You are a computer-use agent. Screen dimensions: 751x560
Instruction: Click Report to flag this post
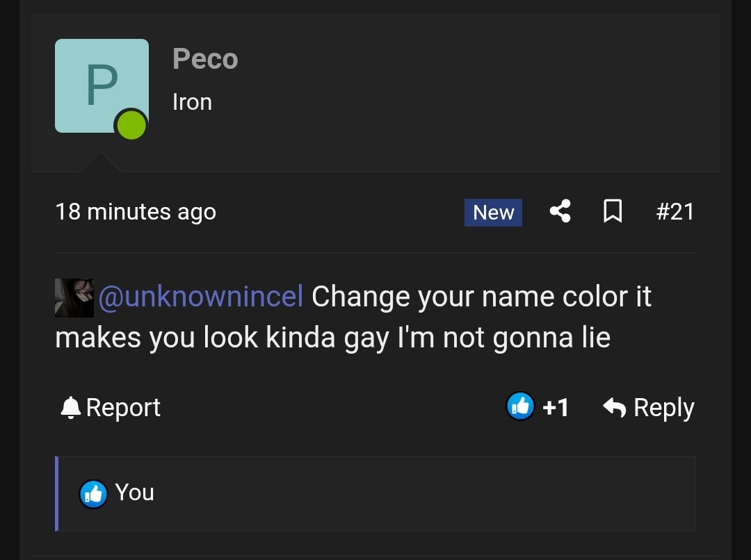[x=122, y=407]
